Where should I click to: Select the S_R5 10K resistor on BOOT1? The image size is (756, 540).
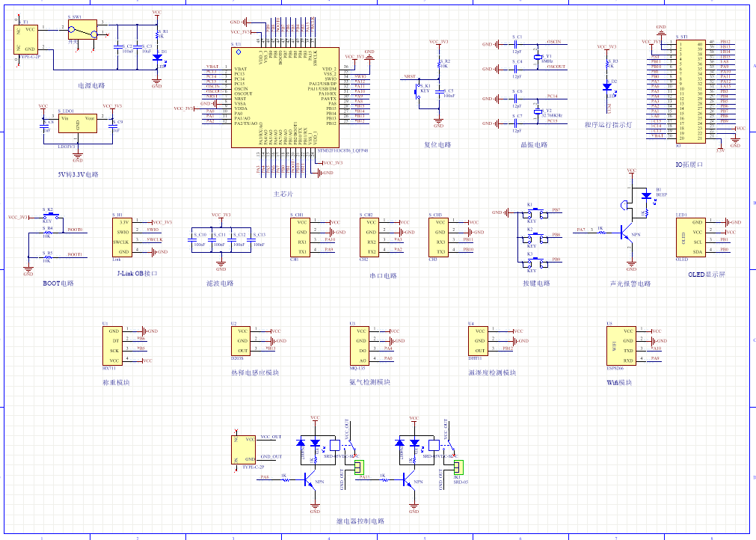[47, 257]
